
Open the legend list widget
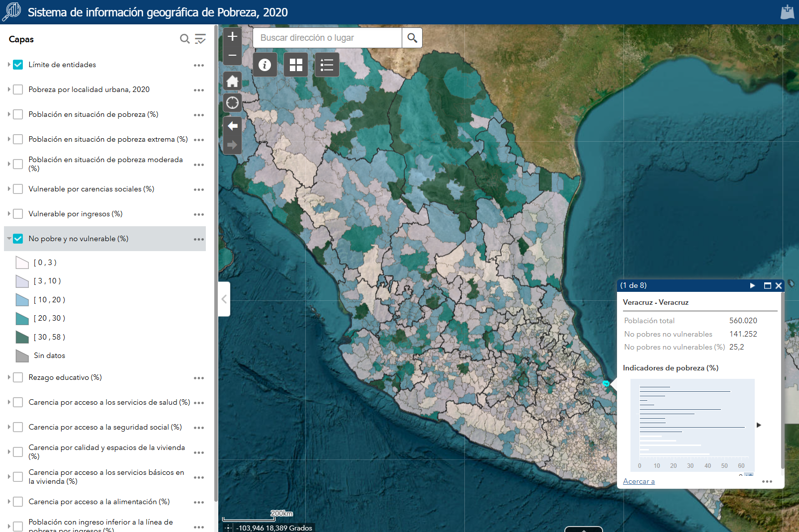click(327, 65)
